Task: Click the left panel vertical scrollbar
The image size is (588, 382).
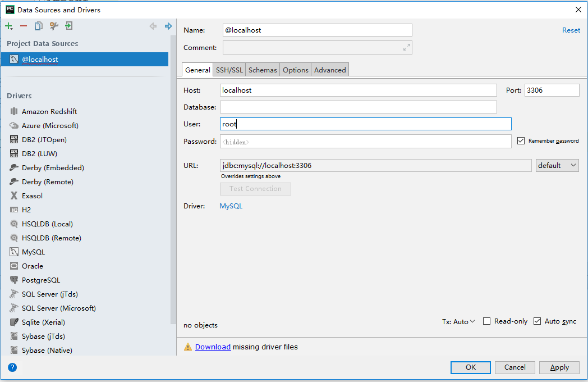Action: (173, 180)
